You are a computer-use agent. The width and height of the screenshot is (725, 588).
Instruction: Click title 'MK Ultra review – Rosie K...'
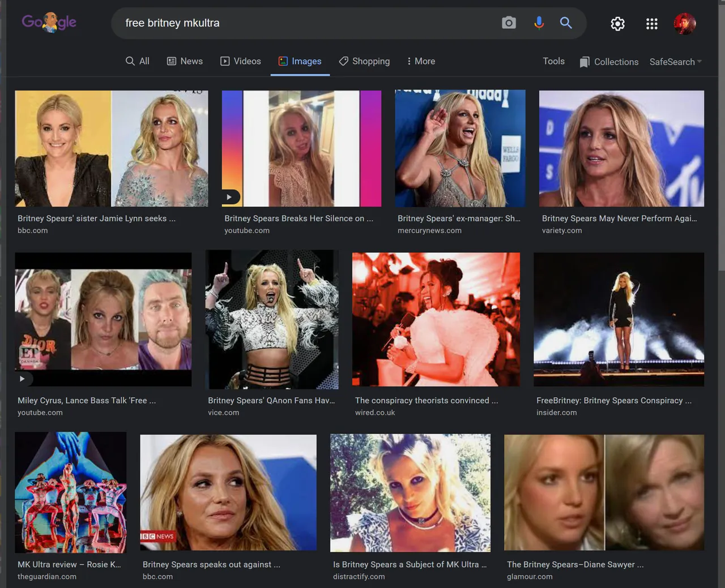pyautogui.click(x=69, y=565)
